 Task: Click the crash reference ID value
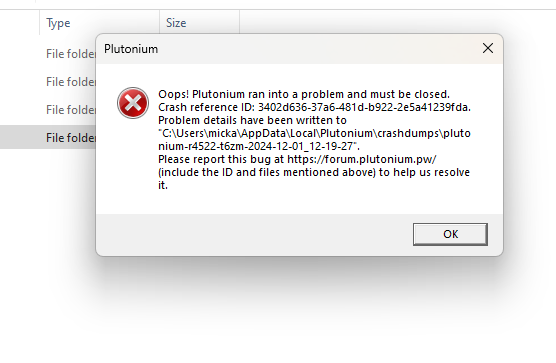click(364, 107)
